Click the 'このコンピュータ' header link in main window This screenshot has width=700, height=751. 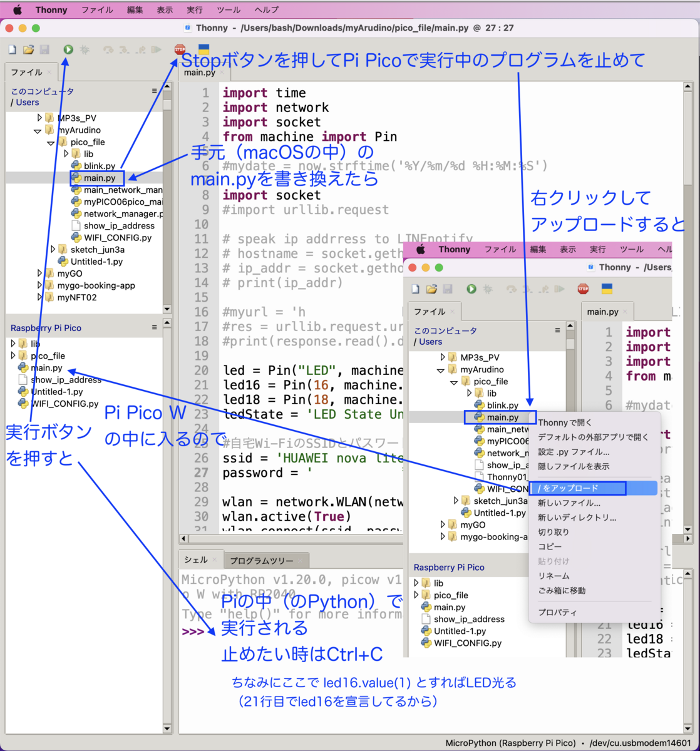coord(42,91)
